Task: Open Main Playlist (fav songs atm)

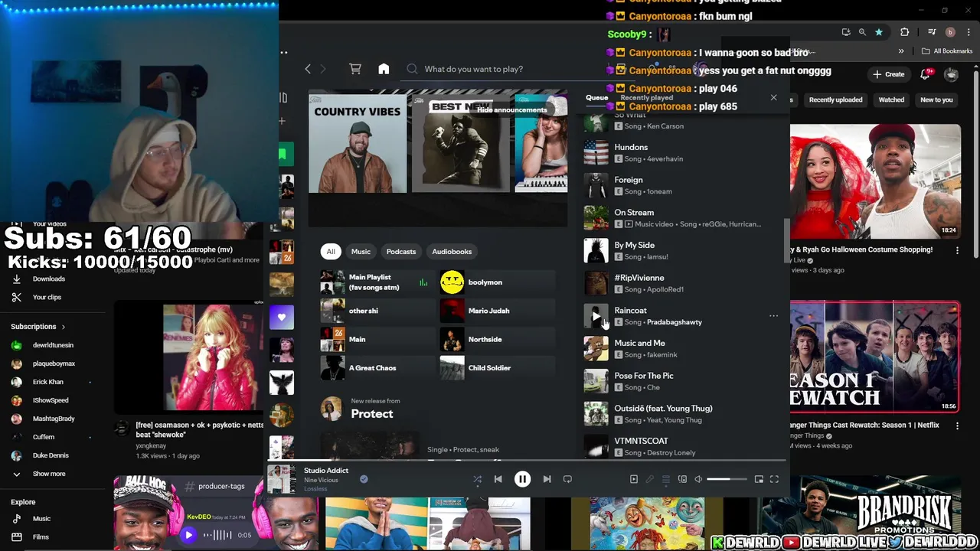Action: click(x=377, y=282)
